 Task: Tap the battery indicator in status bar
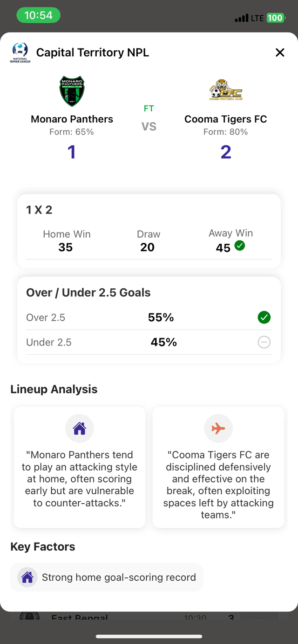pos(275,18)
